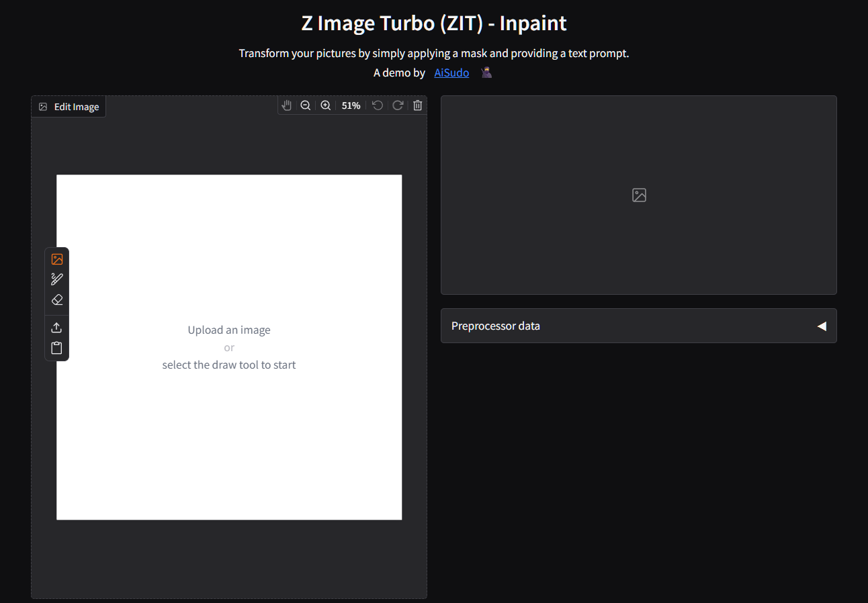Select the pan hand tool
Viewport: 868px width, 603px height.
(287, 105)
